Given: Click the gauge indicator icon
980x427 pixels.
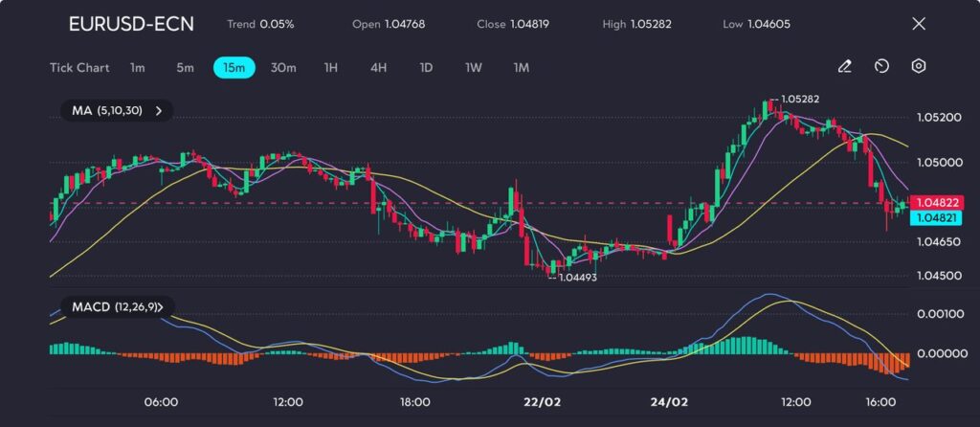Looking at the screenshot, I should point(882,66).
